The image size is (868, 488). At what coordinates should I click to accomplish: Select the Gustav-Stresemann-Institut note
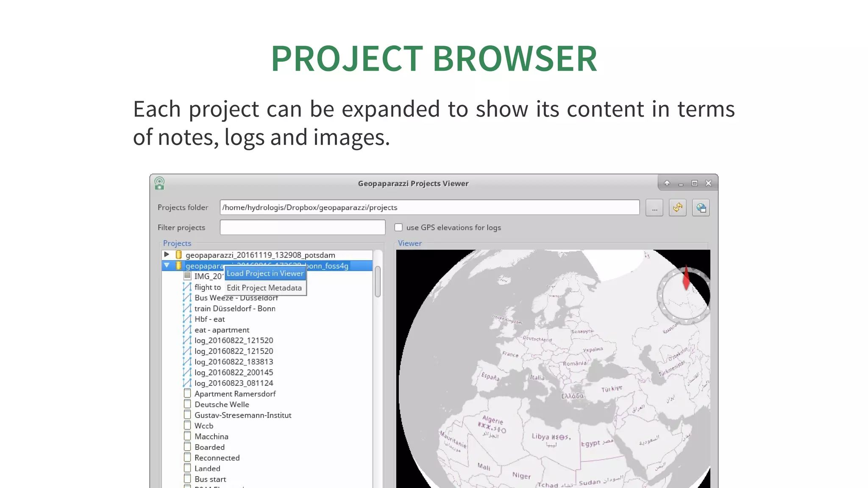pyautogui.click(x=243, y=415)
